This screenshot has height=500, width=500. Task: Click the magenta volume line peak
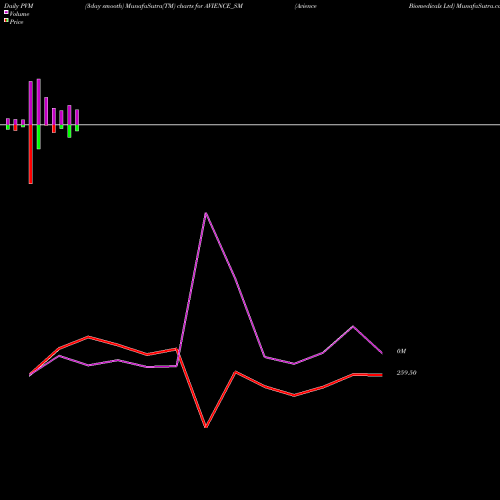pos(206,213)
